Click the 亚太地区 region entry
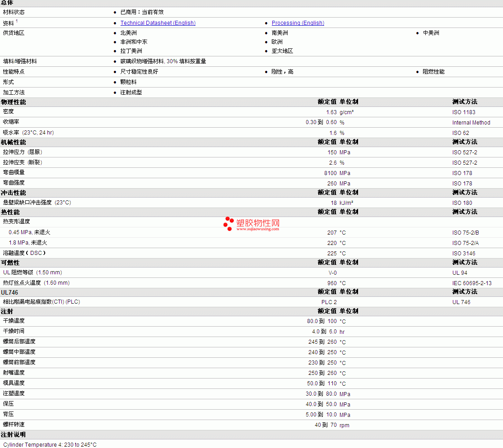This screenshot has height=448, width=503. coord(282,51)
